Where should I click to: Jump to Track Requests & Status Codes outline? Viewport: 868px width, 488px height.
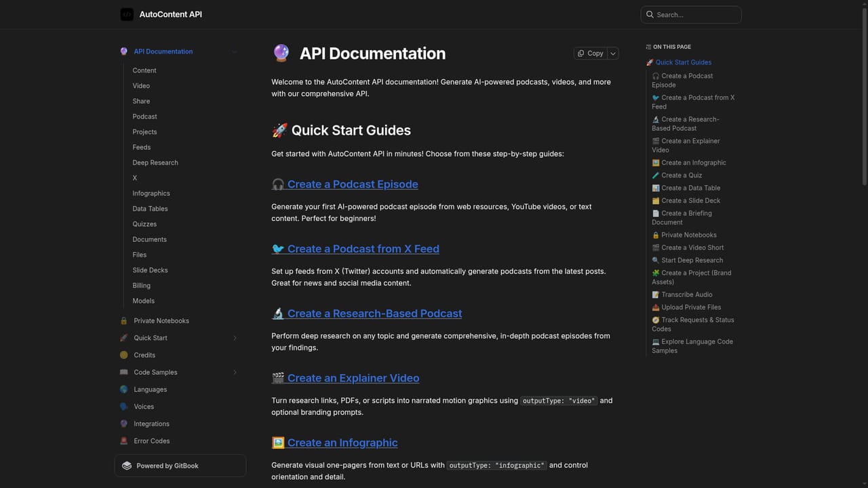[x=693, y=324]
